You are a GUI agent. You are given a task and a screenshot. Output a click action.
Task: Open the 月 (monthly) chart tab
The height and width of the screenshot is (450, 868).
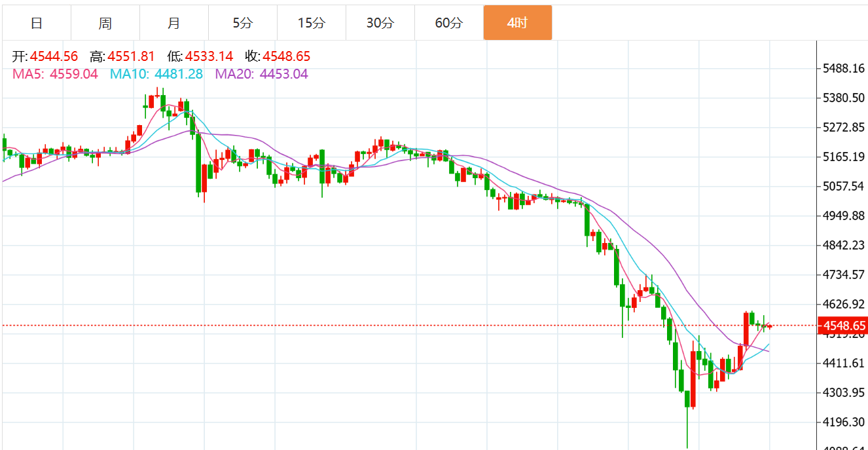coord(173,23)
